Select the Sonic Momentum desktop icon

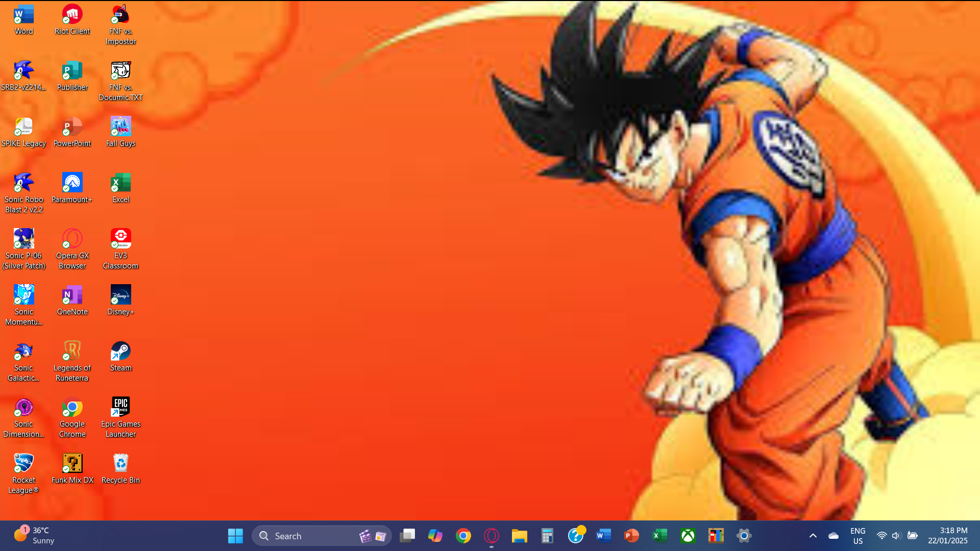pos(23,306)
